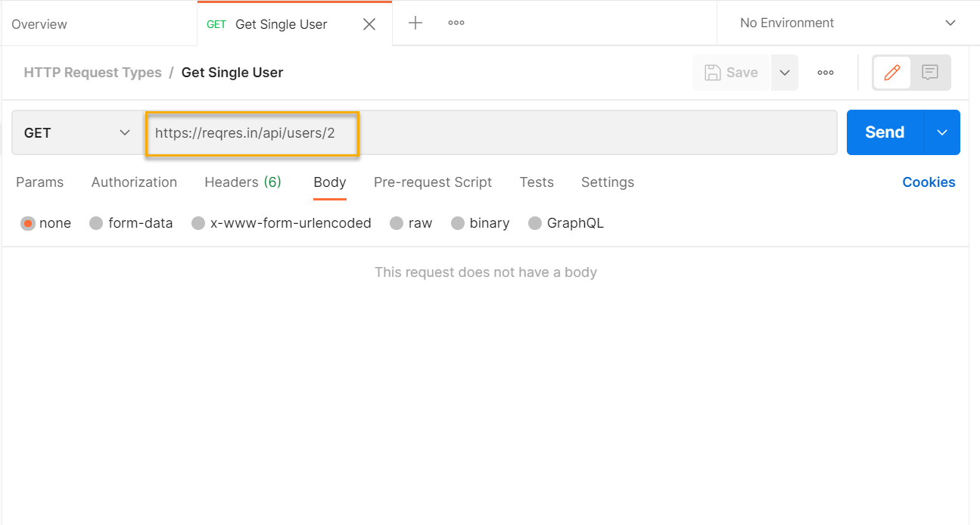Open the Tests tab
The height and width of the screenshot is (525, 980).
coord(537,182)
